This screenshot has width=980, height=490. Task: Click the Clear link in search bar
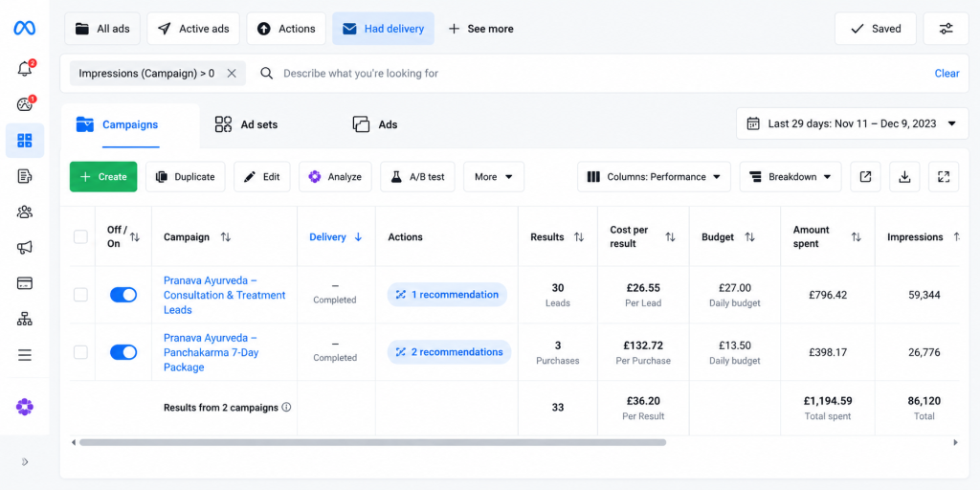pyautogui.click(x=947, y=73)
